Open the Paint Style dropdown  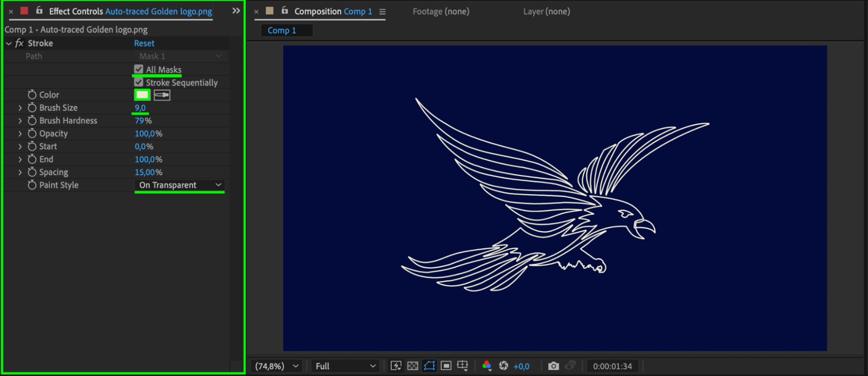179,185
